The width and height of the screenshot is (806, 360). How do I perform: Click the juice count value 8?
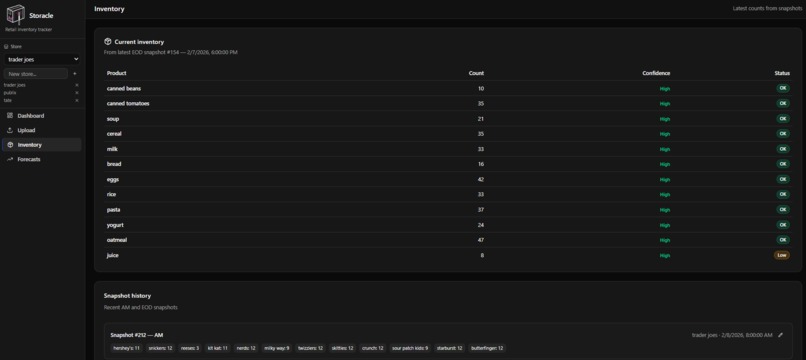[482, 255]
